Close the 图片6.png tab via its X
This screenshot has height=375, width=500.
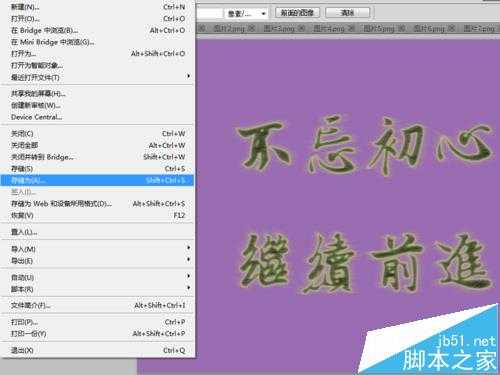coord(451,29)
